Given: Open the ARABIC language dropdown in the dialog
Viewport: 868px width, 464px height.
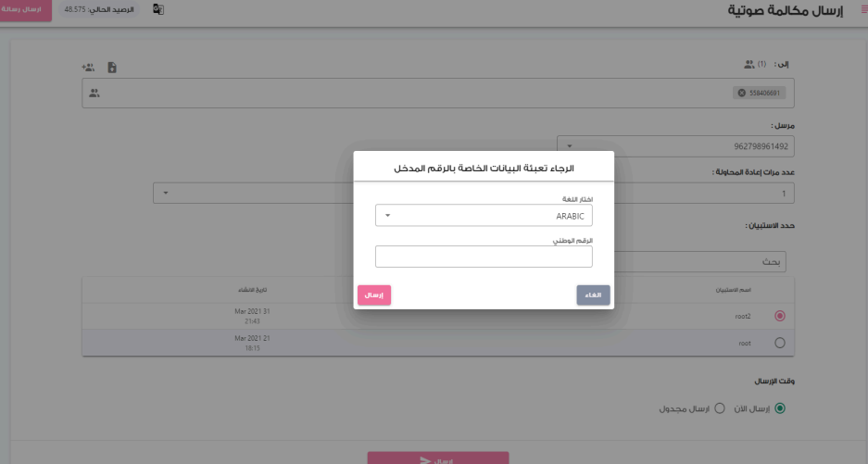Looking at the screenshot, I should pyautogui.click(x=484, y=215).
